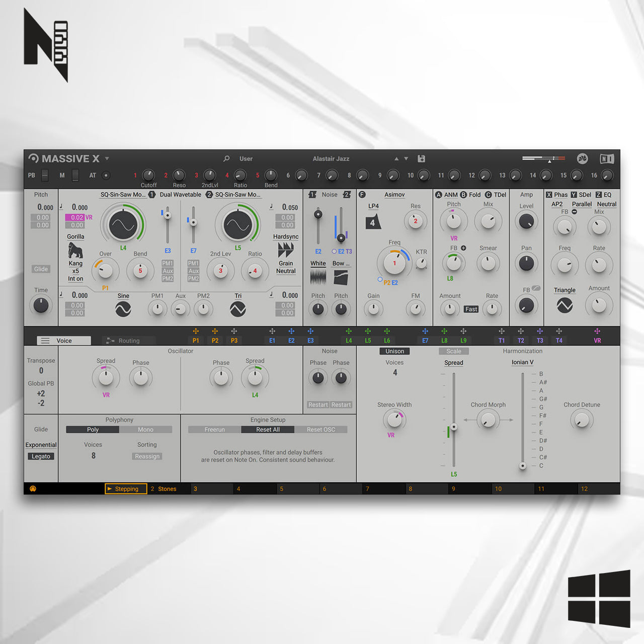Switch to the Routing tab
644x644 pixels.
point(128,341)
